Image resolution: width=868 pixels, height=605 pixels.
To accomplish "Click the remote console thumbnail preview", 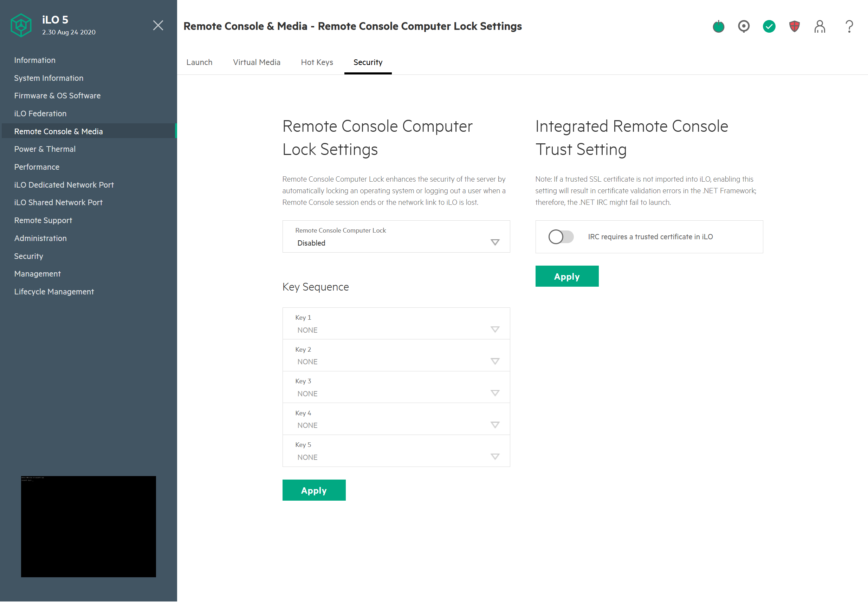I will [89, 527].
